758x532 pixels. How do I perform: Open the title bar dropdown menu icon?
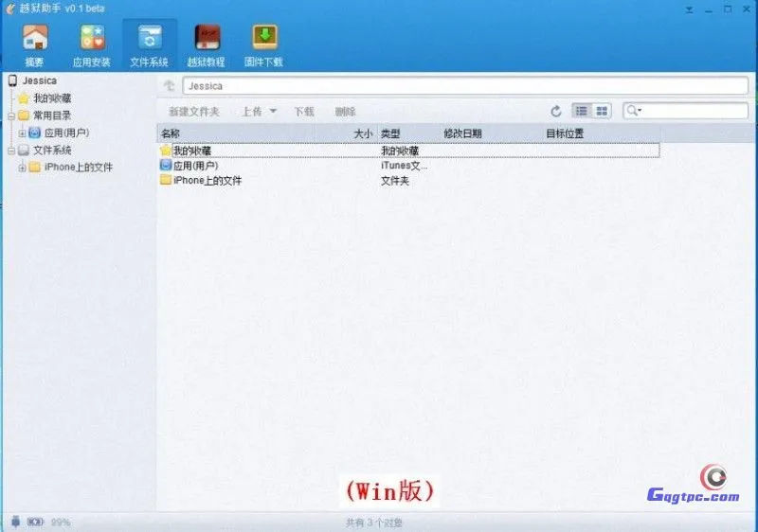pyautogui.click(x=690, y=9)
